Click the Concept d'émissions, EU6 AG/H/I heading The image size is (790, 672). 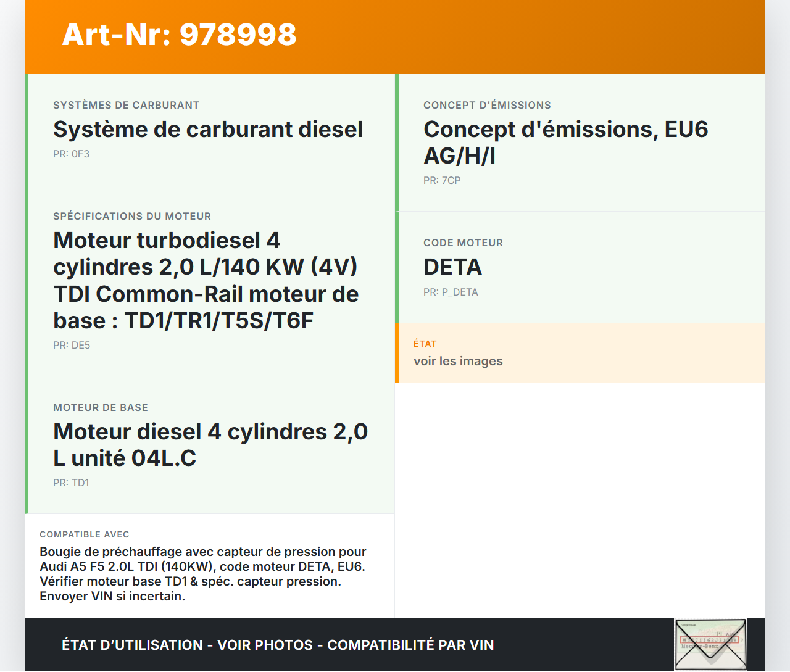(x=565, y=143)
